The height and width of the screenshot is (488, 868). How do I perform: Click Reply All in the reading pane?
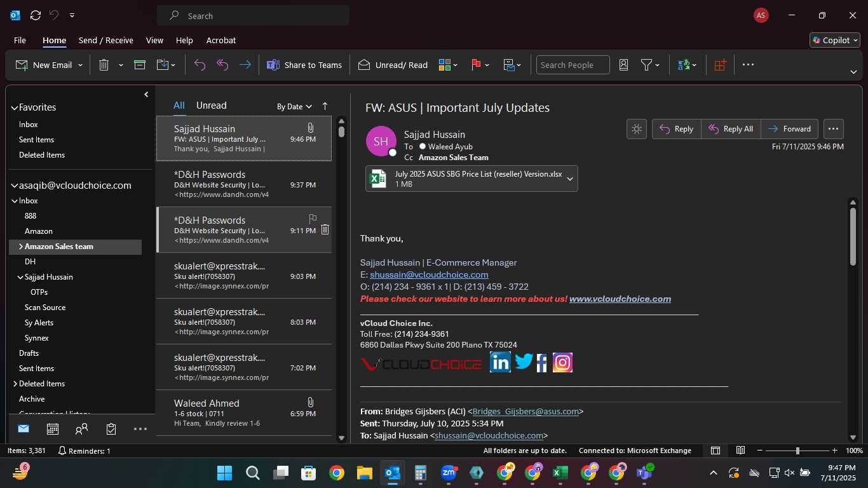point(731,128)
